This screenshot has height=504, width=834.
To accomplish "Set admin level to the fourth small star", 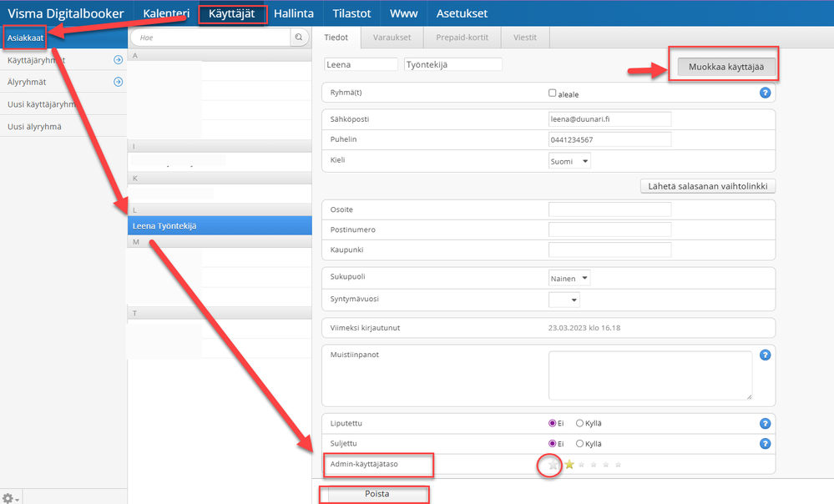I will 606,465.
